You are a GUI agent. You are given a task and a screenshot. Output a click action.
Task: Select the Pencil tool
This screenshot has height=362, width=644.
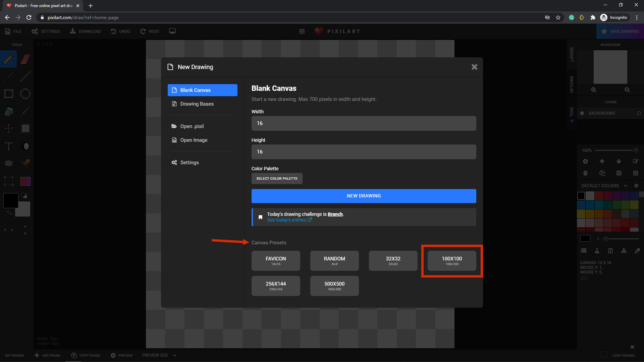pos(8,59)
